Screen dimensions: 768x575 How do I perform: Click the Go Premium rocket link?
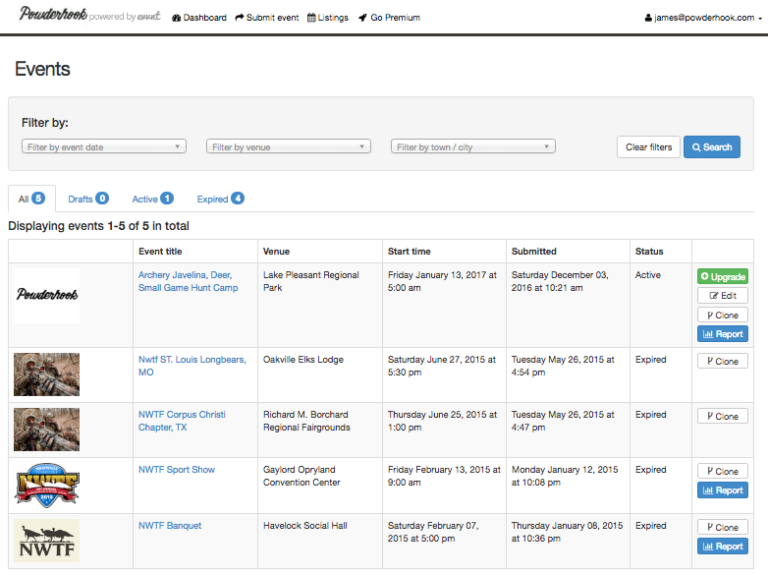coord(389,18)
